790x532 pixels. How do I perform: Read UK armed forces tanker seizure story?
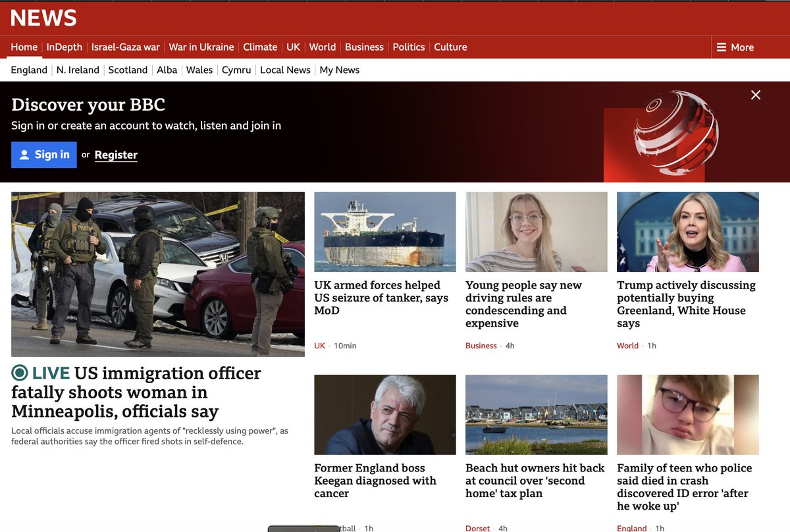[381, 298]
